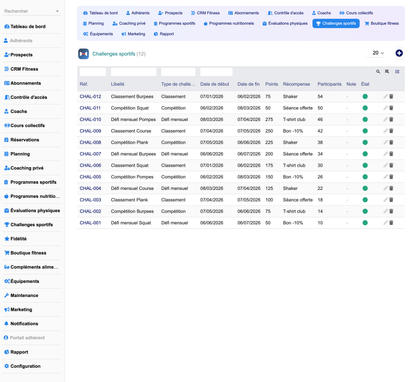Delete CHAL-008 with its trash icon
This screenshot has height=382, width=416.
pyautogui.click(x=391, y=142)
